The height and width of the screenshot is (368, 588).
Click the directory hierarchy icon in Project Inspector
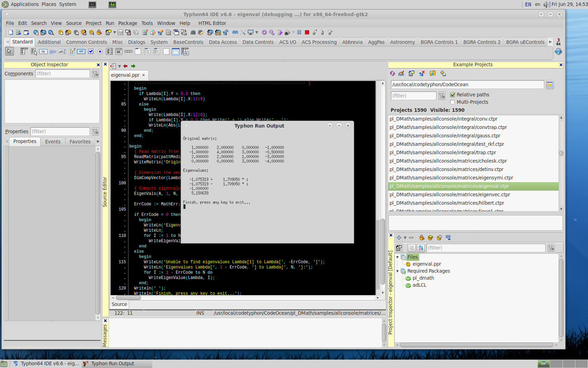pos(412,248)
